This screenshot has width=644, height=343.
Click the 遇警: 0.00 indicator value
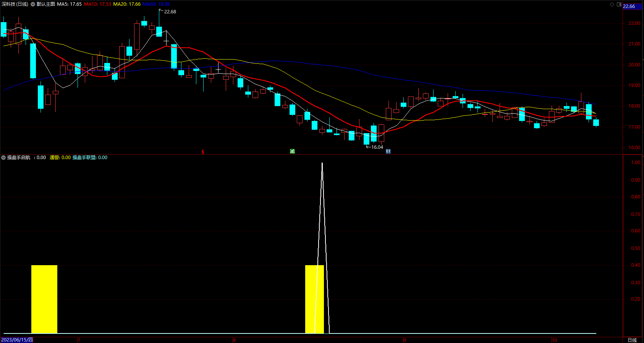pyautogui.click(x=60, y=158)
